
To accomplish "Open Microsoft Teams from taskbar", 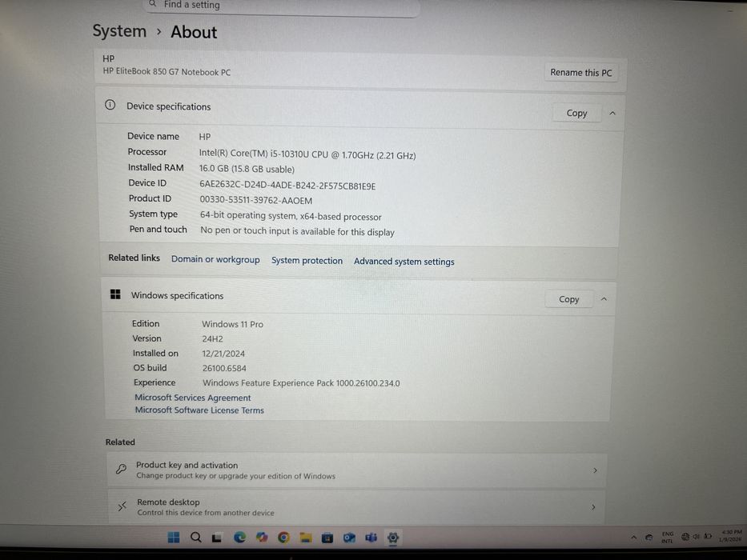I will click(371, 538).
